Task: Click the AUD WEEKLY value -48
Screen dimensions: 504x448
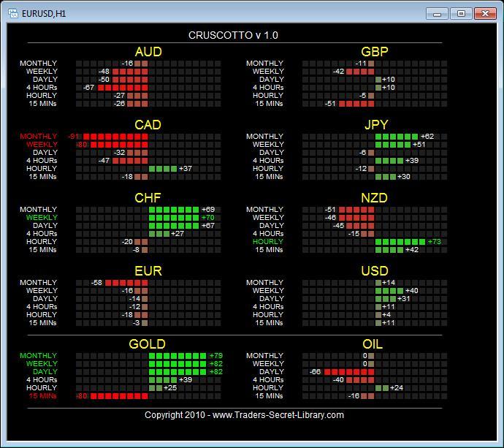Action: tap(104, 72)
